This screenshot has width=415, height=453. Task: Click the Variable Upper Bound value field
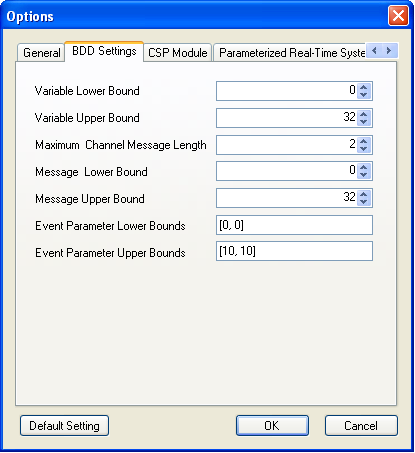[287, 118]
